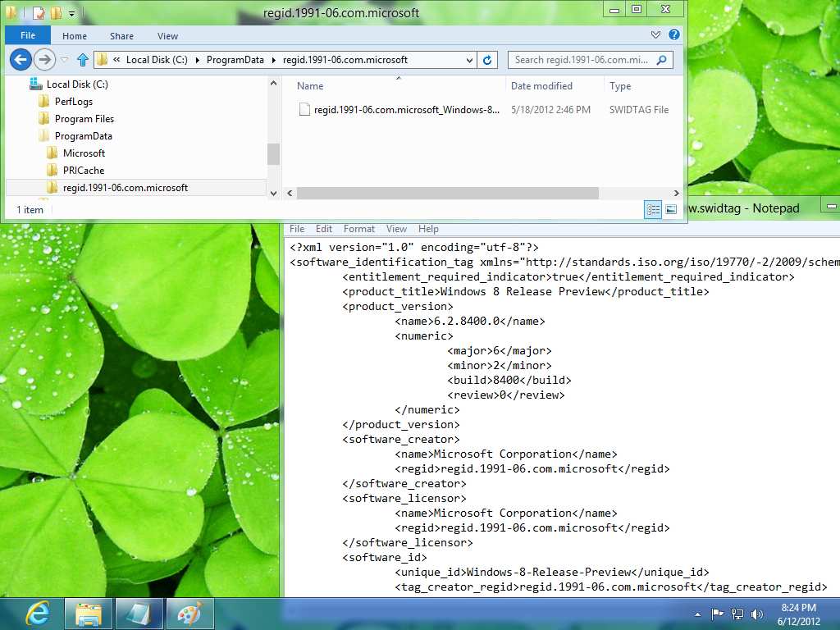Open File Explorer taskbar button
This screenshot has height=630, width=840.
pyautogui.click(x=89, y=614)
